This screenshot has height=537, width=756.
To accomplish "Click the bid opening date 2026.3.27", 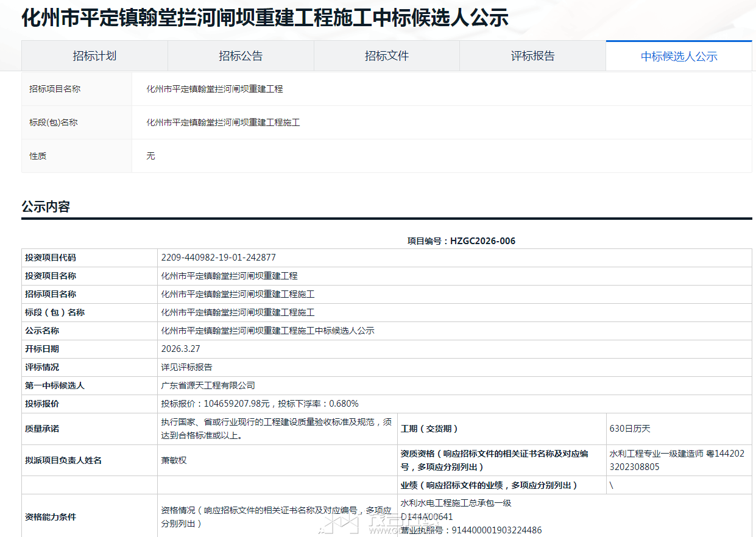I will pos(180,349).
